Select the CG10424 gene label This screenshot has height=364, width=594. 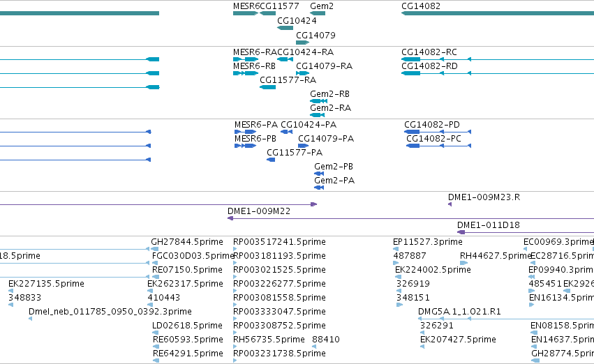[297, 21]
